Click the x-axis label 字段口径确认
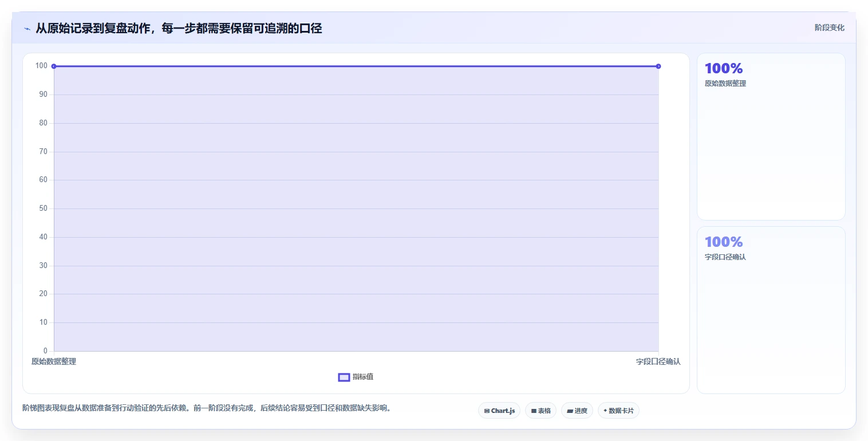Image resolution: width=868 pixels, height=441 pixels. [x=658, y=362]
